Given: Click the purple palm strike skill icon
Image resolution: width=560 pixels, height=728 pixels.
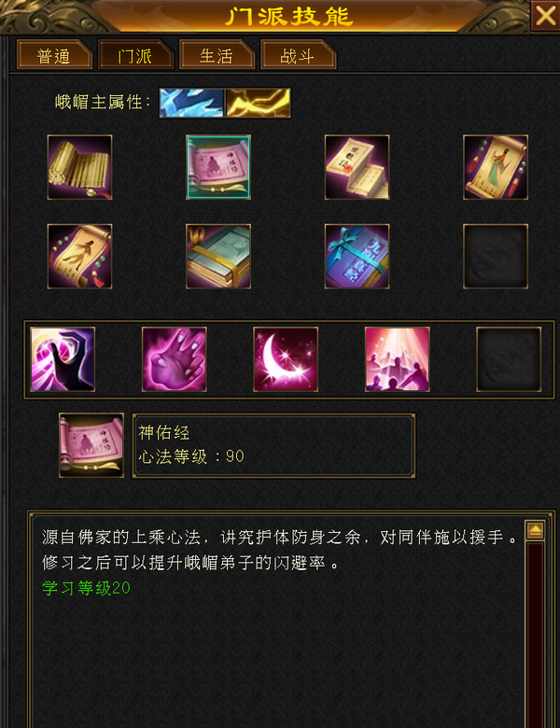Looking at the screenshot, I should pyautogui.click(x=175, y=359).
